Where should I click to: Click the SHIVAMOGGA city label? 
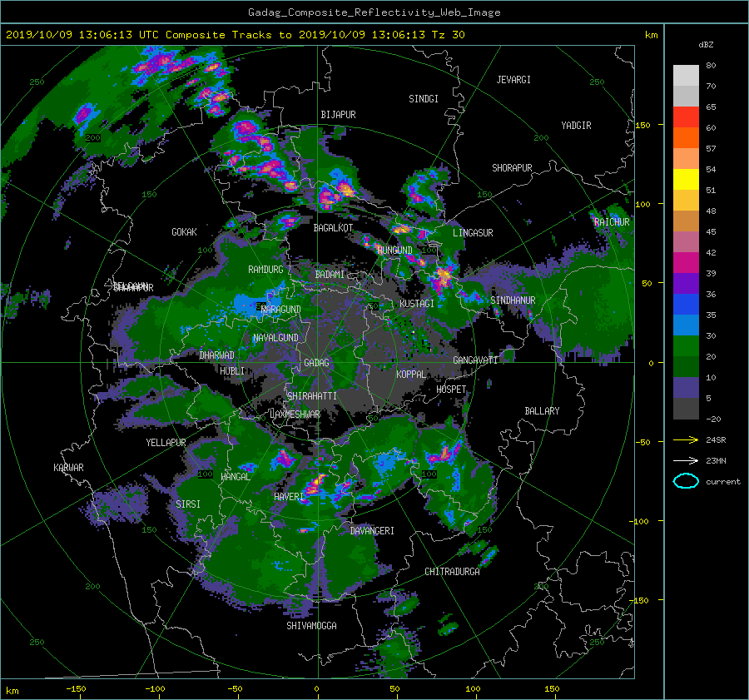(x=311, y=625)
